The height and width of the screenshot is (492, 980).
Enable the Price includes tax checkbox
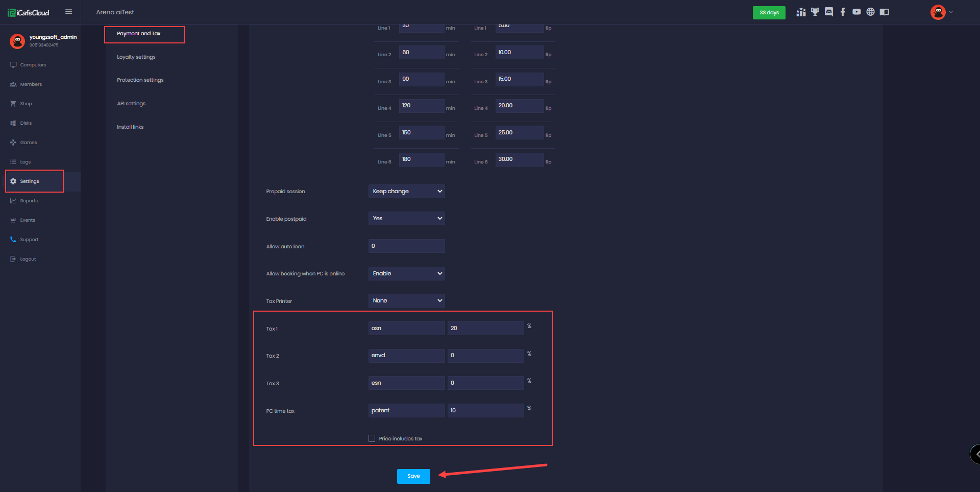click(372, 438)
